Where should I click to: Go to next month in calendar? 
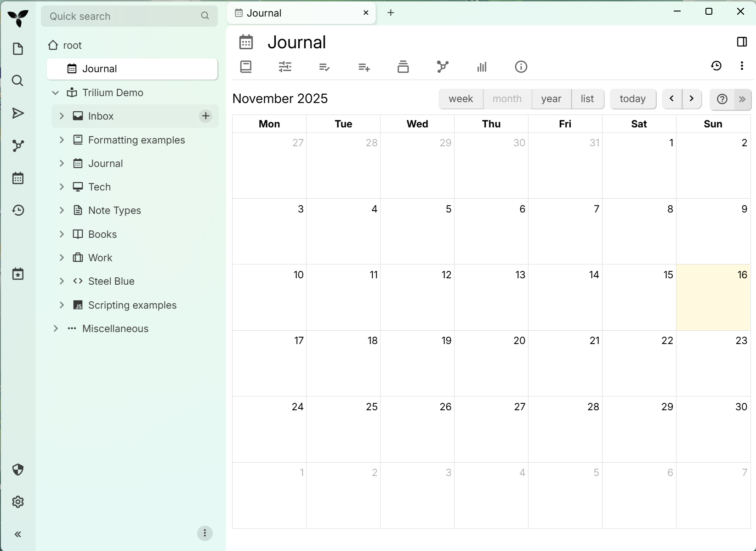tap(691, 99)
